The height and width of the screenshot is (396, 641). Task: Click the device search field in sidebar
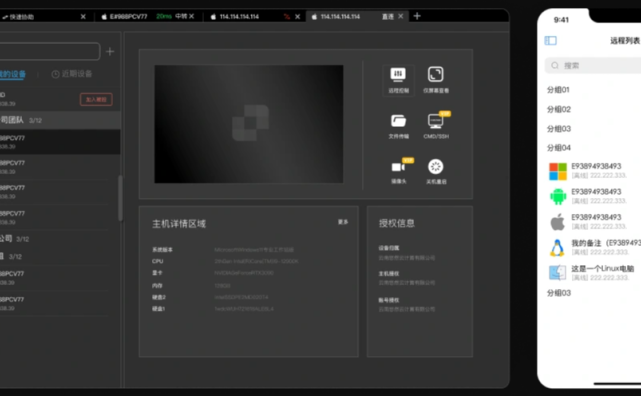click(x=49, y=51)
